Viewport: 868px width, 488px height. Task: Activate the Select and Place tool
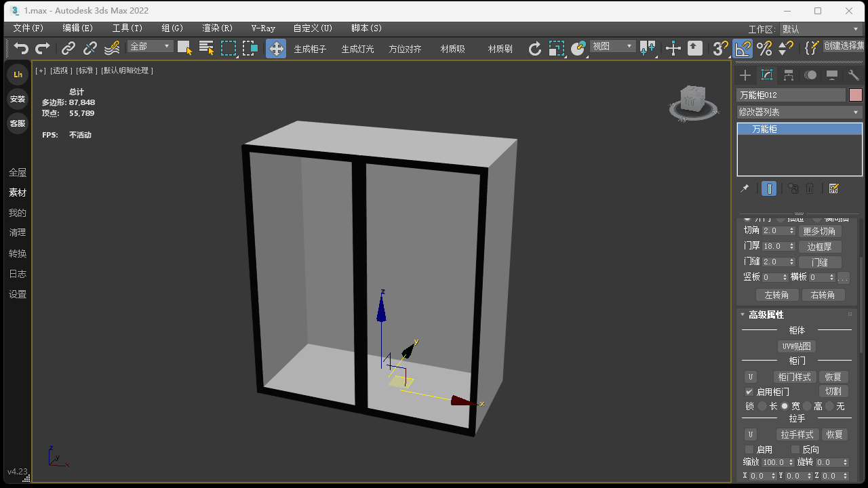click(578, 48)
